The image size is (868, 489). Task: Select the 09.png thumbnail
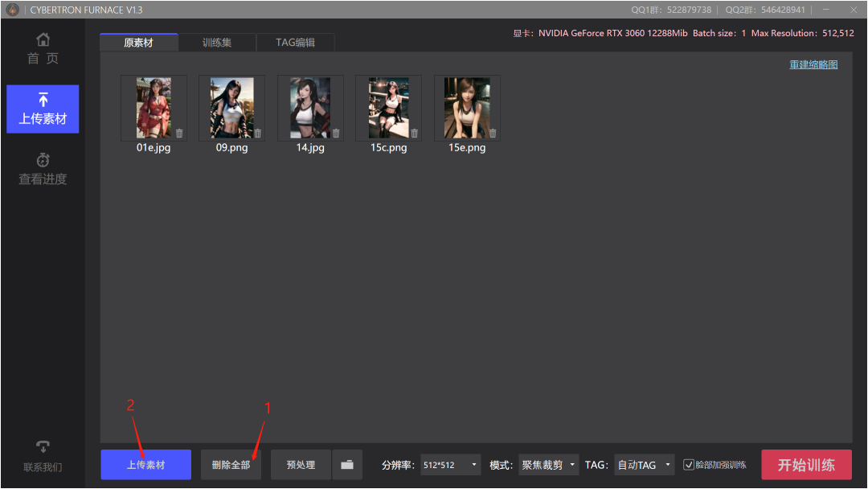click(232, 108)
